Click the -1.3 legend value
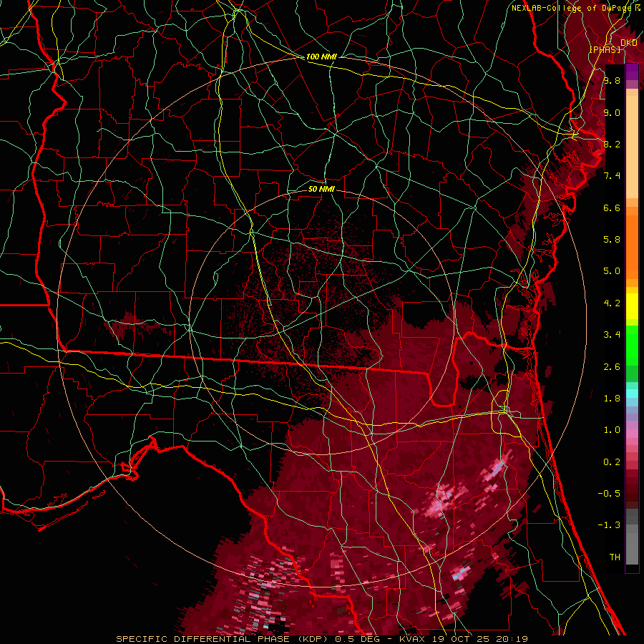This screenshot has width=644, height=644. point(609,525)
